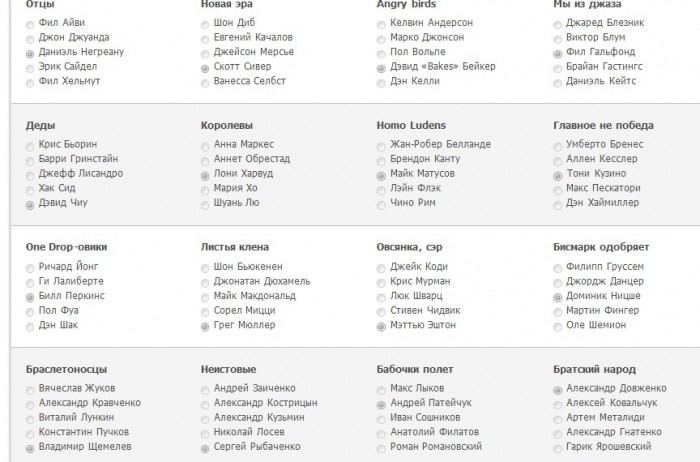Choose Марко Джонсон in Angry birds
The width and height of the screenshot is (700, 462).
click(x=381, y=37)
